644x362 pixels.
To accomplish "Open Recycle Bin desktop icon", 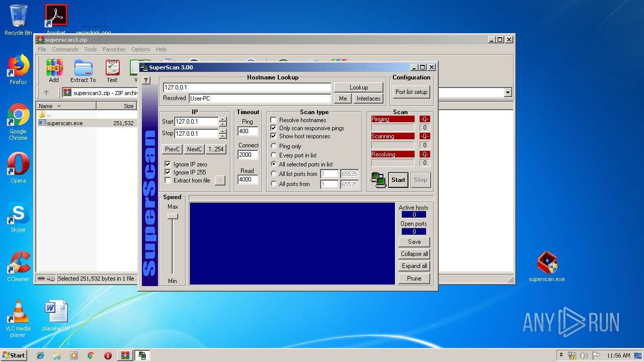I will click(18, 20).
